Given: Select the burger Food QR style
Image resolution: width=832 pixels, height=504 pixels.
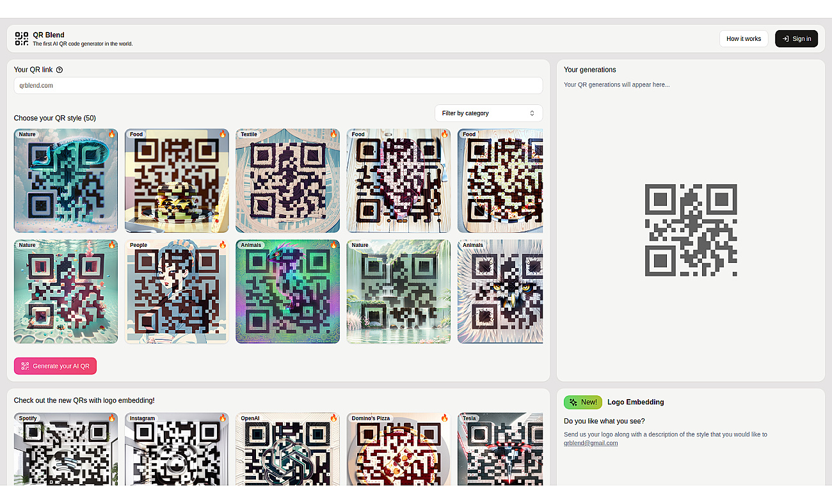Looking at the screenshot, I should coord(177,180).
